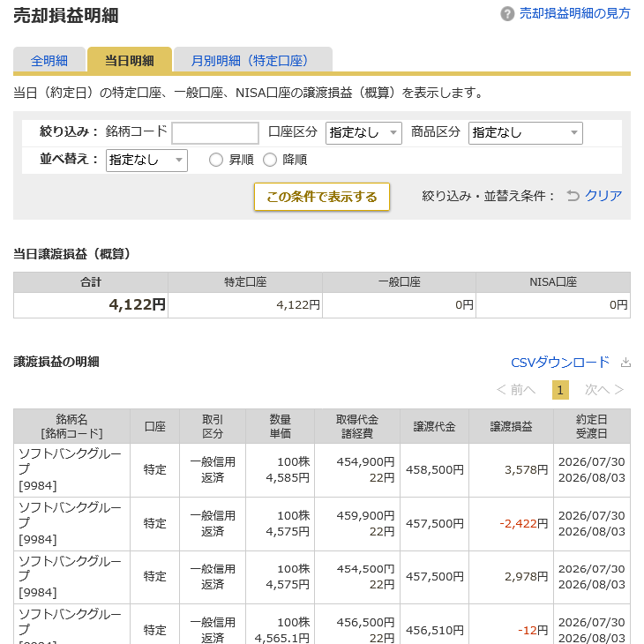Select the 当日明細 tab
Image resolution: width=644 pixels, height=644 pixels.
[x=130, y=60]
